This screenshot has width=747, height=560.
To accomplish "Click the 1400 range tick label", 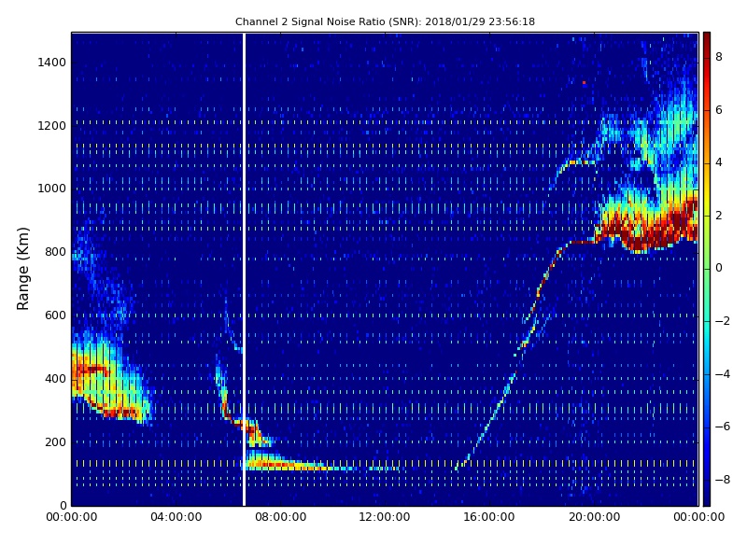I will 52,63.
